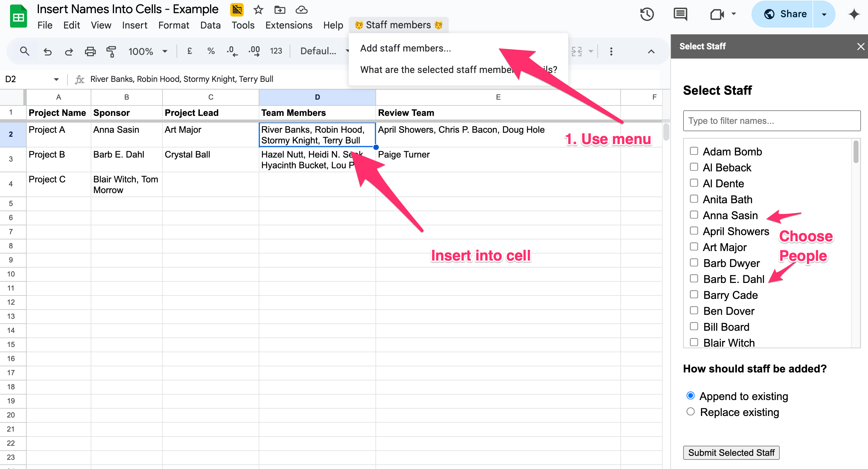Open version history clock icon

pos(647,14)
